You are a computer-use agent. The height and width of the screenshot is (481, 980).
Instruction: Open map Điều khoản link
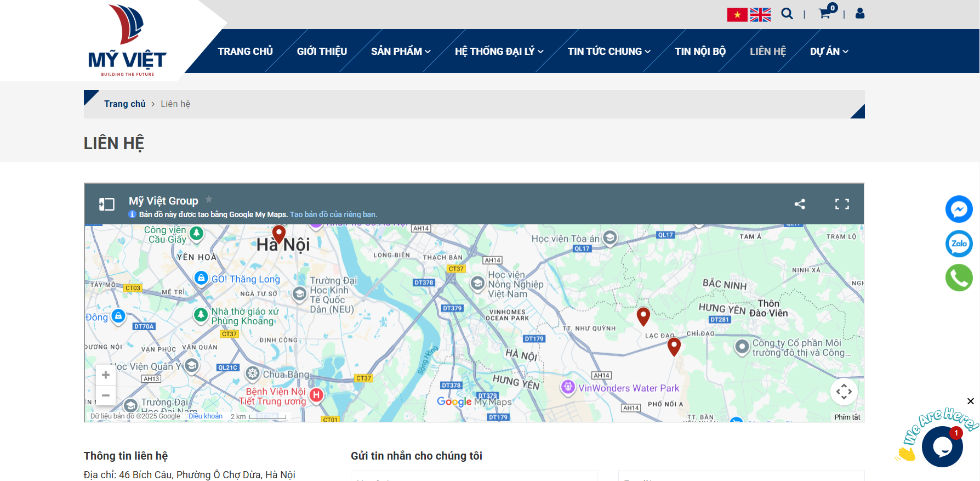206,416
